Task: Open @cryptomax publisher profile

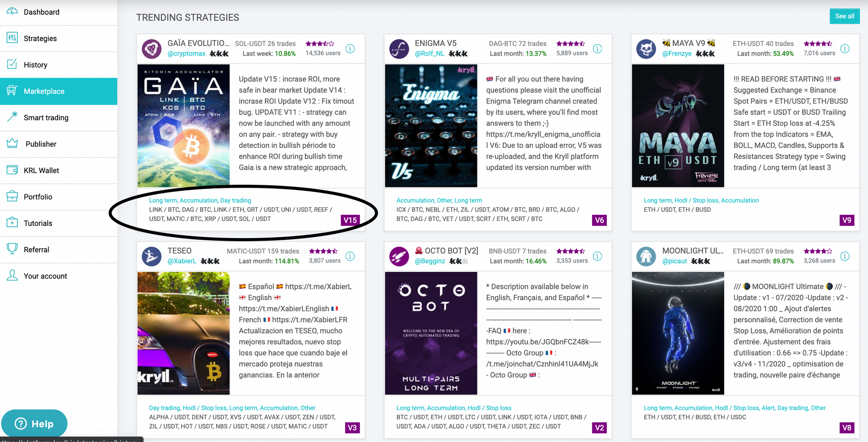Action: (187, 54)
